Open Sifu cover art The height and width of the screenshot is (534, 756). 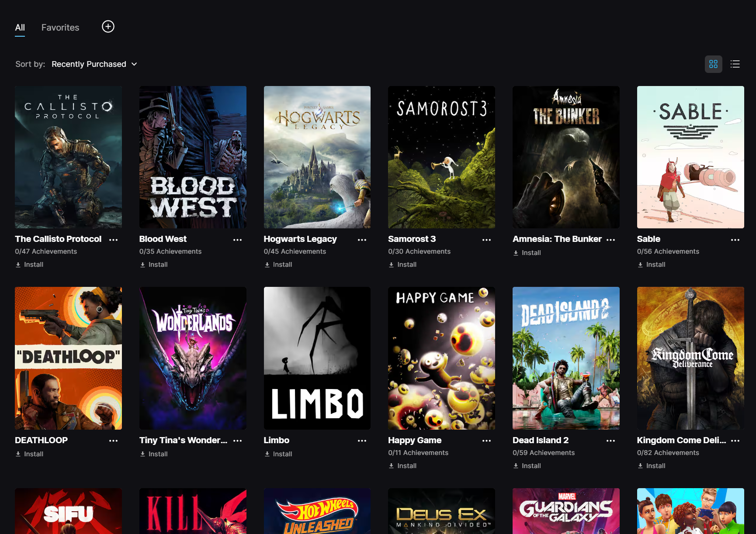pos(68,511)
